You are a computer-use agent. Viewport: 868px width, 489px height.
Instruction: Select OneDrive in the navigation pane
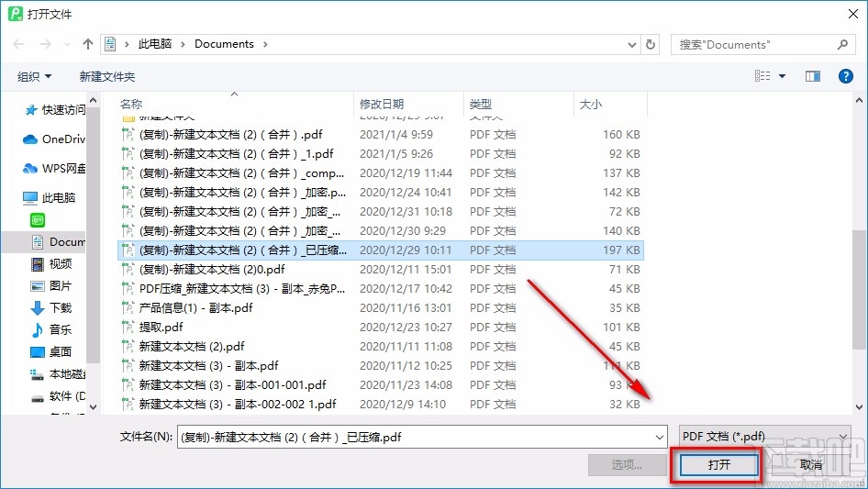click(54, 139)
